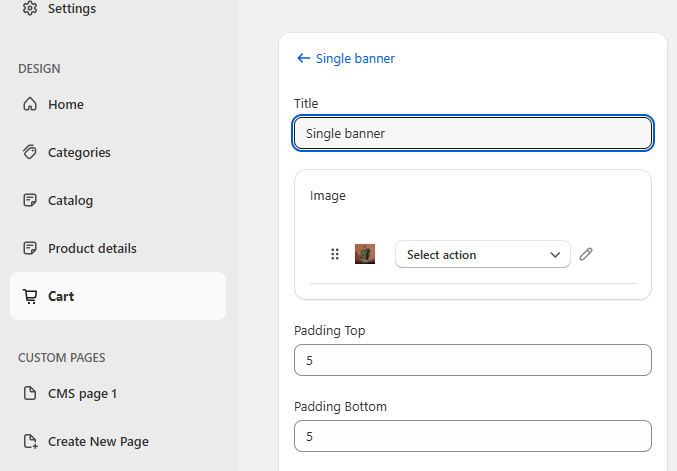
Task: Click the Home house icon
Action: pos(30,104)
